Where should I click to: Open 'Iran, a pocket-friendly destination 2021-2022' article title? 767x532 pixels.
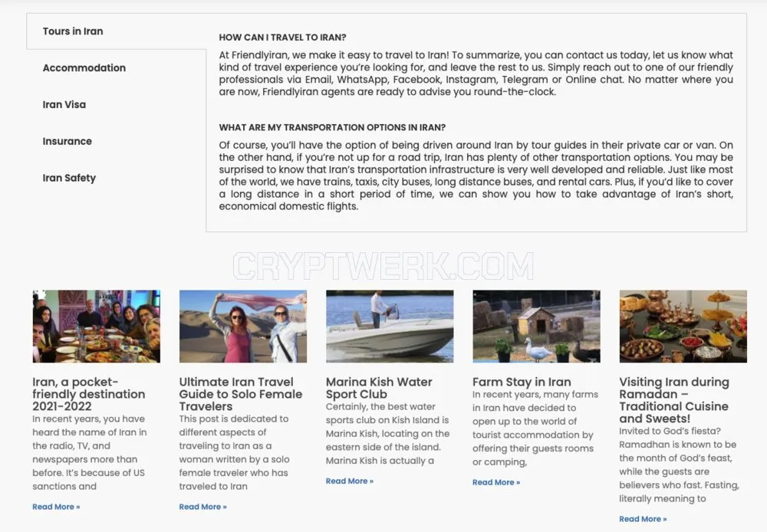[89, 394]
